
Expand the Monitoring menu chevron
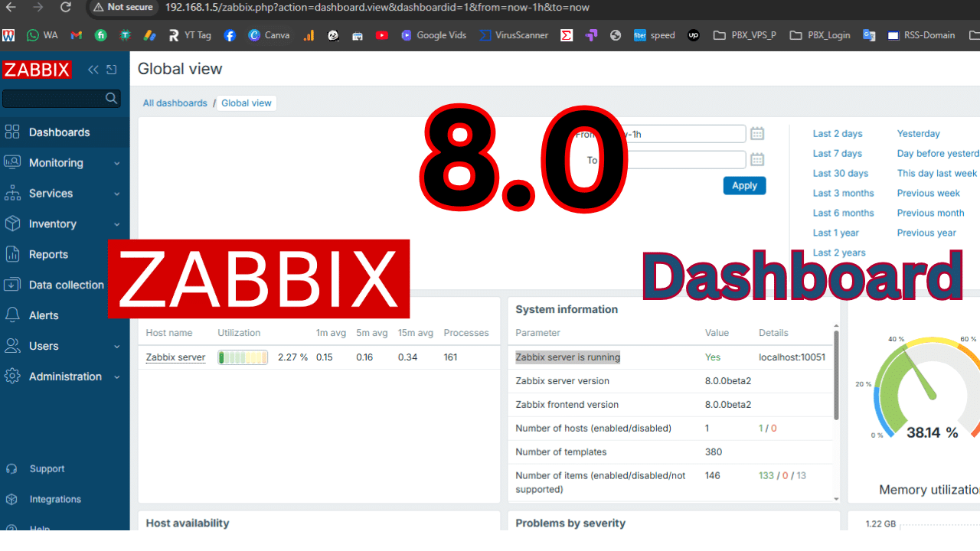pos(117,163)
